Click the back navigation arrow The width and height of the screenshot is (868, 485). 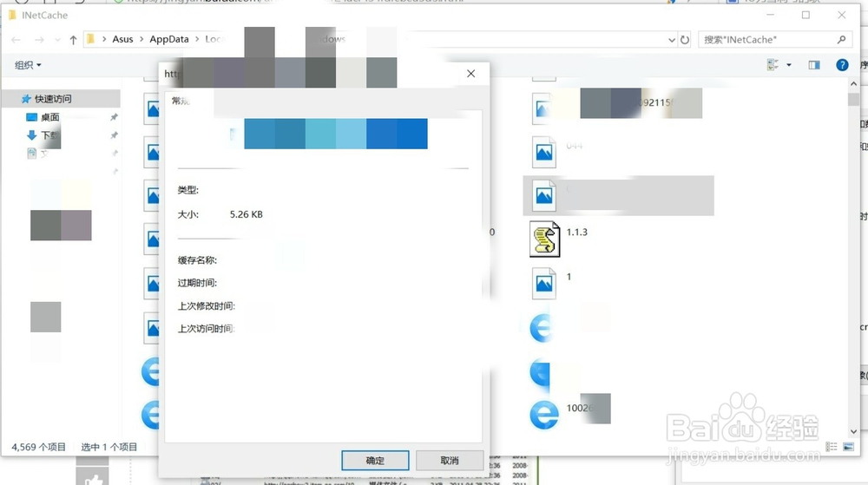[16, 40]
